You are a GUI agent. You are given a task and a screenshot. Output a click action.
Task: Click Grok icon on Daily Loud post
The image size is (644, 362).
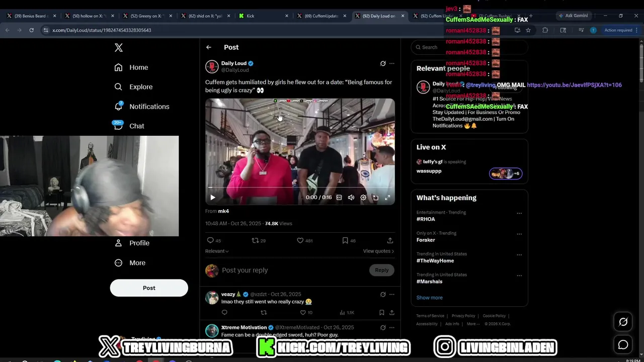[383, 63]
